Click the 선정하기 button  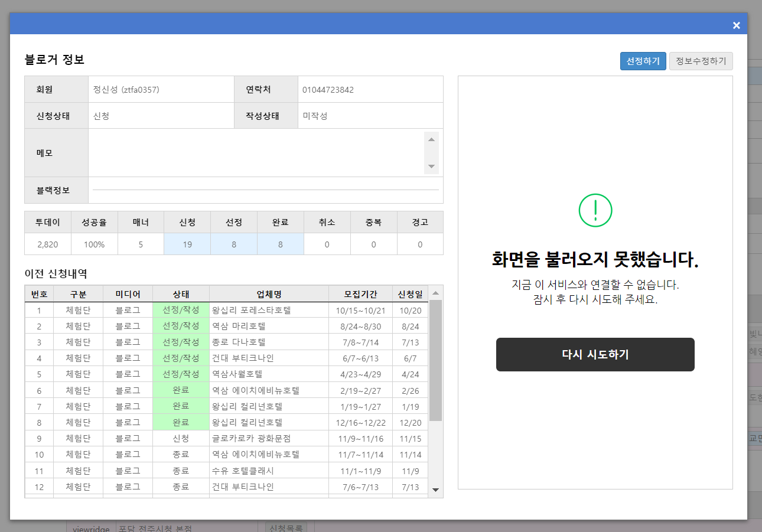(x=643, y=61)
